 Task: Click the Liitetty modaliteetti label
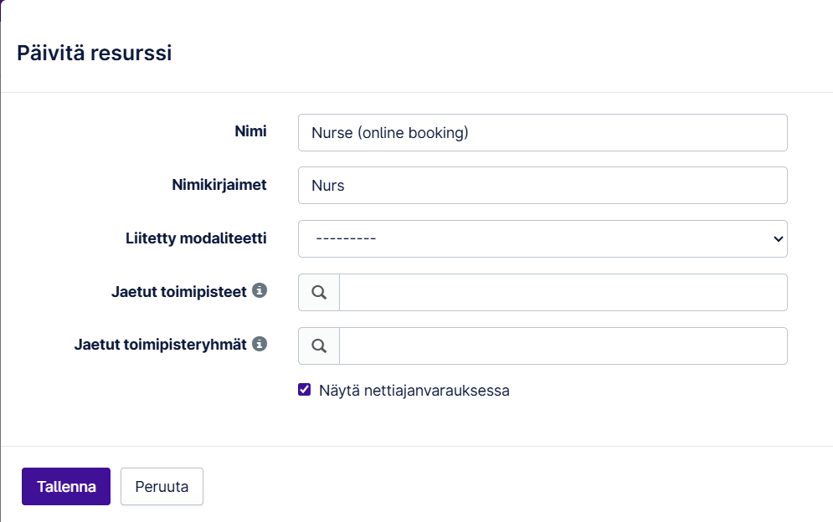[189, 238]
